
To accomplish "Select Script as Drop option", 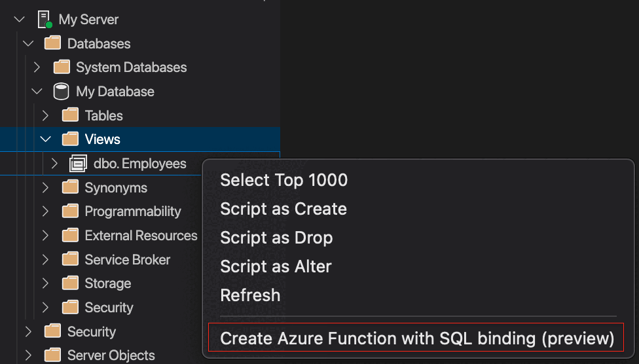I will click(x=276, y=238).
